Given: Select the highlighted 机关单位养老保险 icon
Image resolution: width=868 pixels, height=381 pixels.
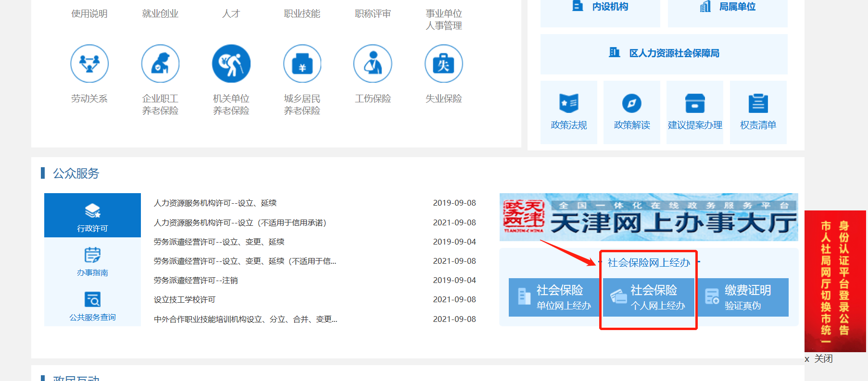Looking at the screenshot, I should coord(231,63).
